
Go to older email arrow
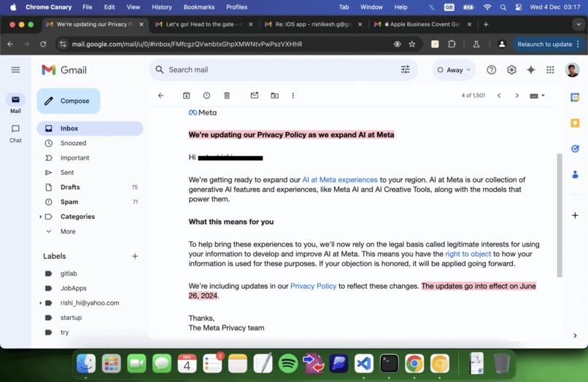pyautogui.click(x=517, y=95)
